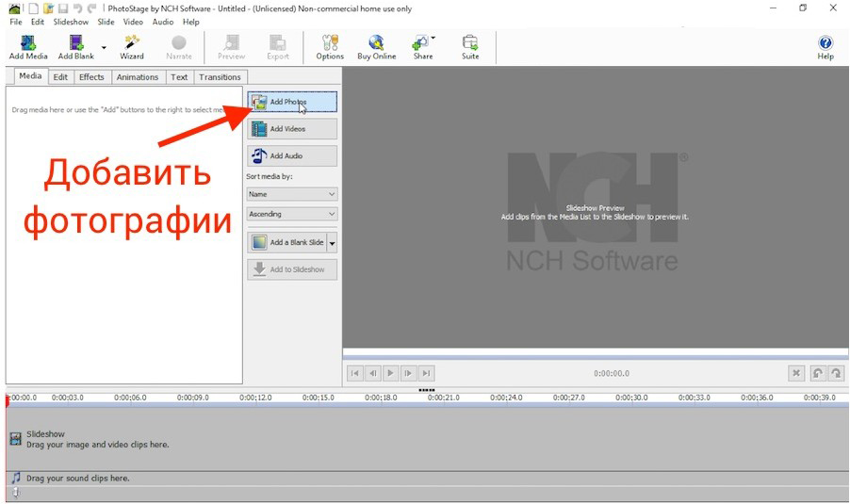This screenshot has height=504, width=850.
Task: Open the Video menu
Action: [133, 22]
